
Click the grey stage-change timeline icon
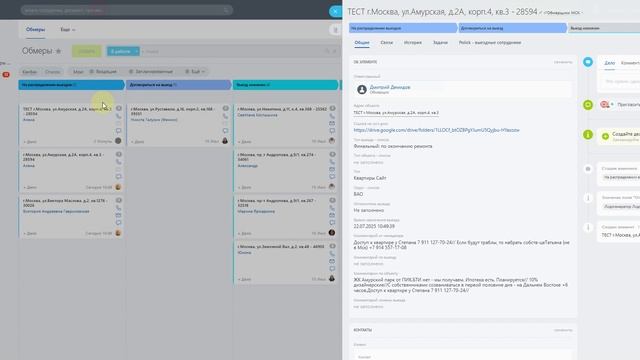point(588,169)
